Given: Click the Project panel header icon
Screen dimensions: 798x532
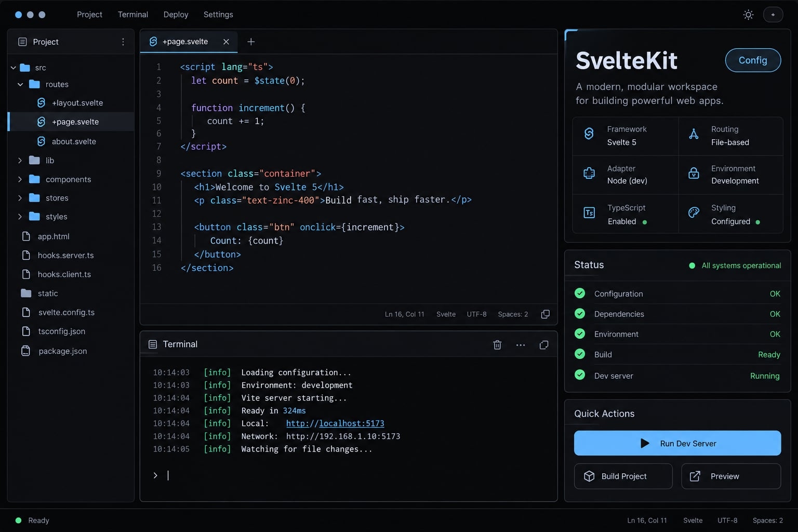Looking at the screenshot, I should (22, 42).
